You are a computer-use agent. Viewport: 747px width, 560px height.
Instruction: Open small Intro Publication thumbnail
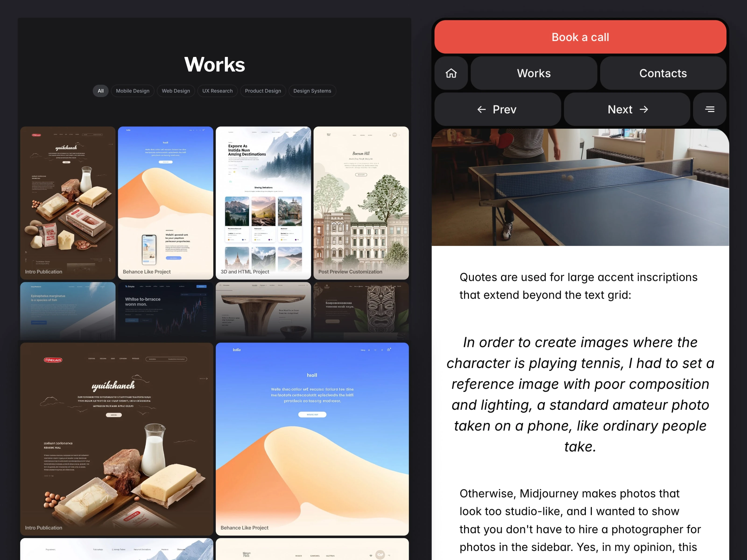[x=67, y=203]
